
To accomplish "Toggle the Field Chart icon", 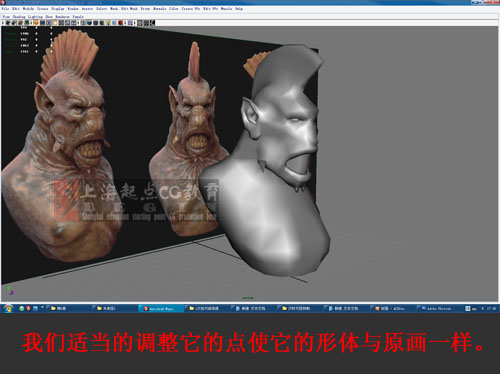I will pos(61,23).
